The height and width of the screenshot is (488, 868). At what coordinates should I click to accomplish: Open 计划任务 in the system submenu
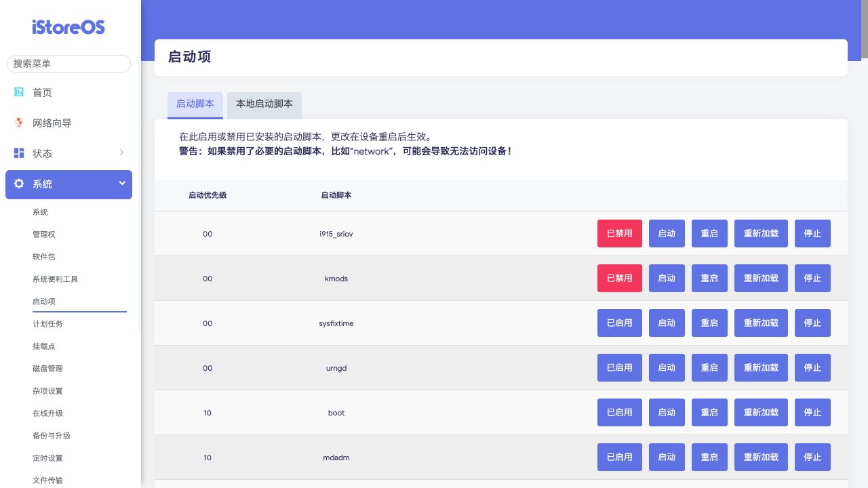click(47, 324)
